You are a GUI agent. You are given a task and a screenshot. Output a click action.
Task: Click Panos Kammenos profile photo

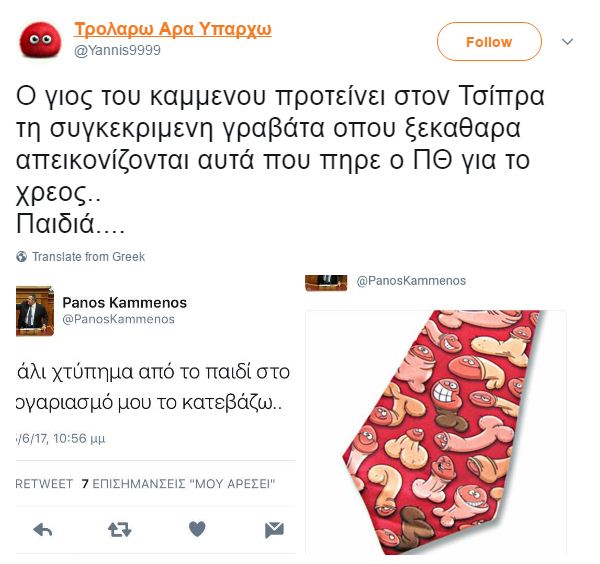pos(35,311)
